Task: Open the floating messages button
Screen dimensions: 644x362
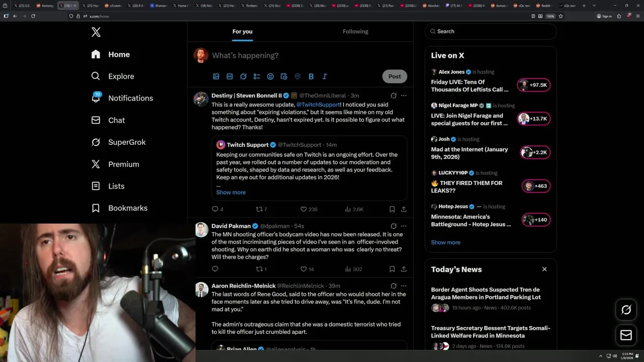Action: point(626,335)
